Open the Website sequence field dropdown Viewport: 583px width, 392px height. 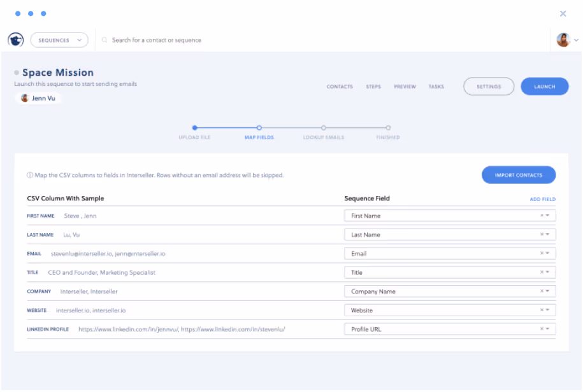(x=548, y=310)
